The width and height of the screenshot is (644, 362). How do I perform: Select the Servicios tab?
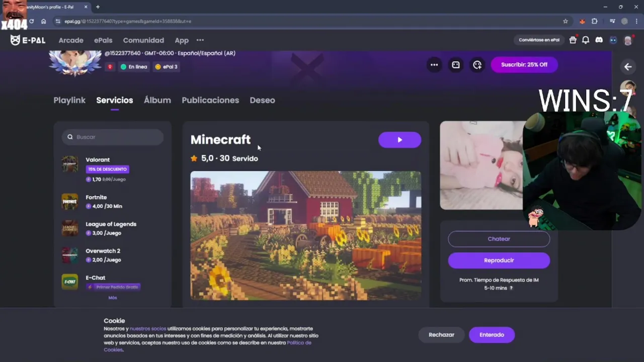pyautogui.click(x=115, y=100)
